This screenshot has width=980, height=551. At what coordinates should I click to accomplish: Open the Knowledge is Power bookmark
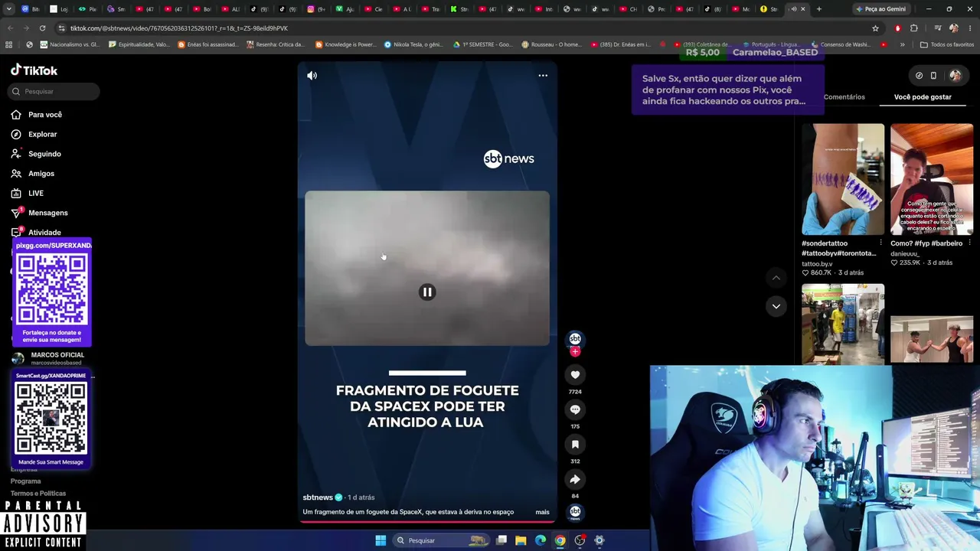coord(346,44)
